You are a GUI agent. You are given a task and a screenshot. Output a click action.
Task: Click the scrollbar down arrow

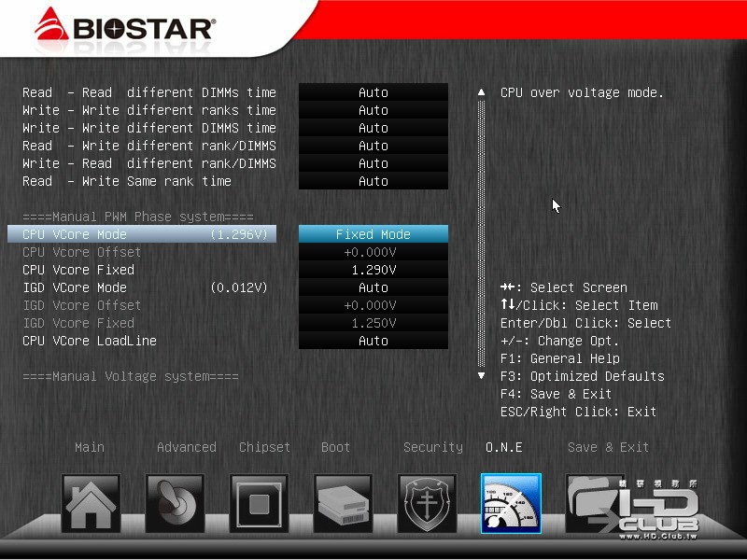(x=481, y=376)
